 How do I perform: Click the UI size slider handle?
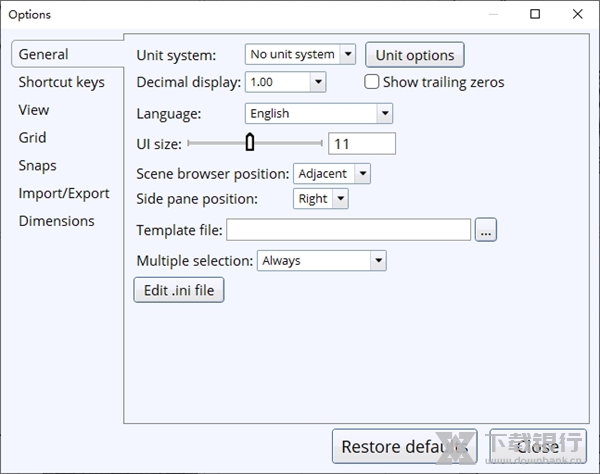click(x=250, y=143)
